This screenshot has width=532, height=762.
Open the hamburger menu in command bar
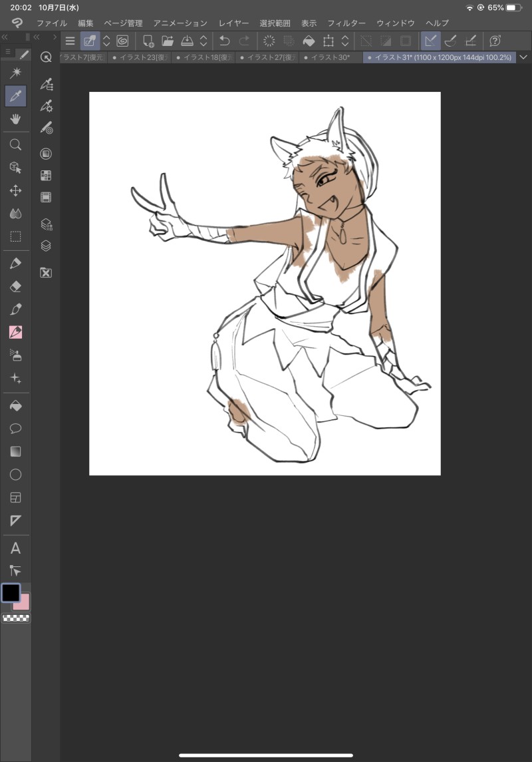70,41
